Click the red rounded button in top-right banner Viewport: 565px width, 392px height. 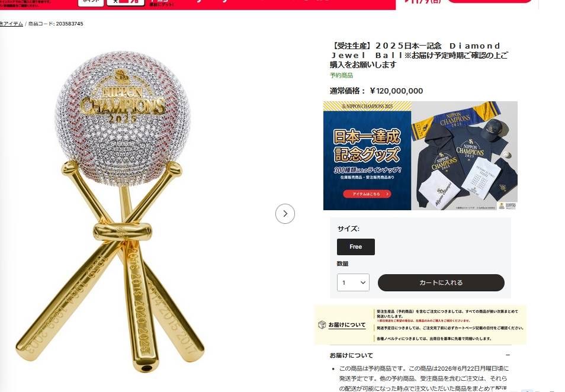coord(490,1)
